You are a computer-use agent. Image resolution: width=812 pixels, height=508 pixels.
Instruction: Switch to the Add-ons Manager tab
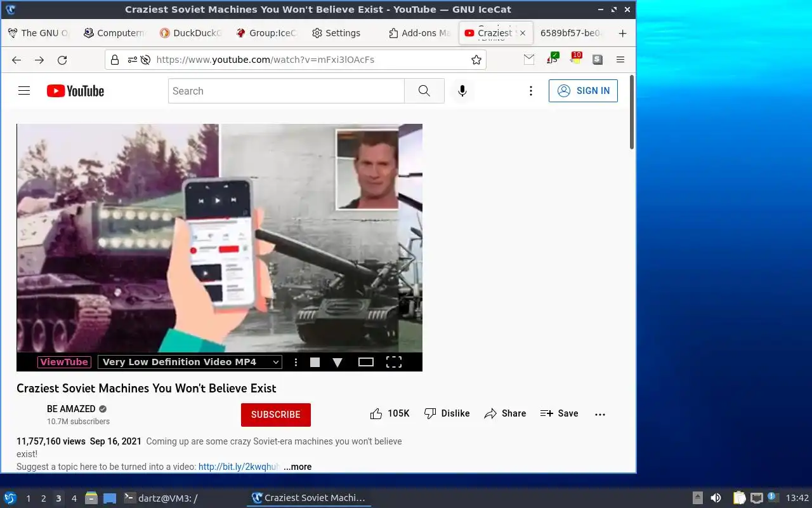pos(419,33)
